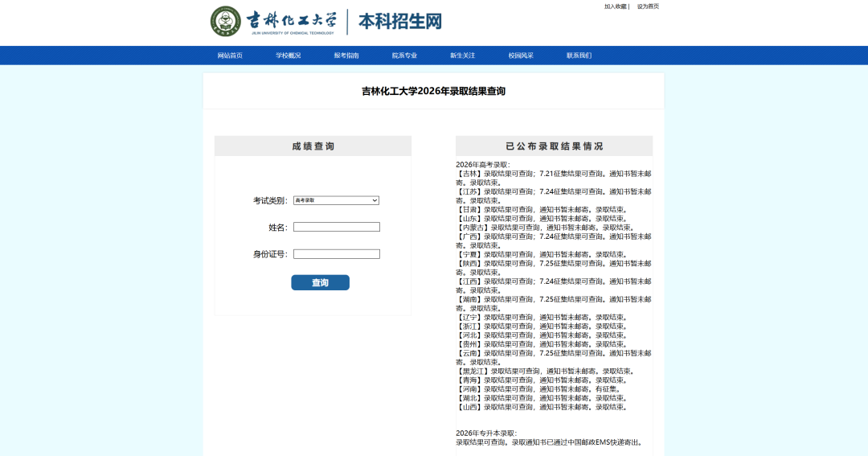Click the 【内蒙古】 admission status line
This screenshot has width=868, height=456.
(546, 227)
